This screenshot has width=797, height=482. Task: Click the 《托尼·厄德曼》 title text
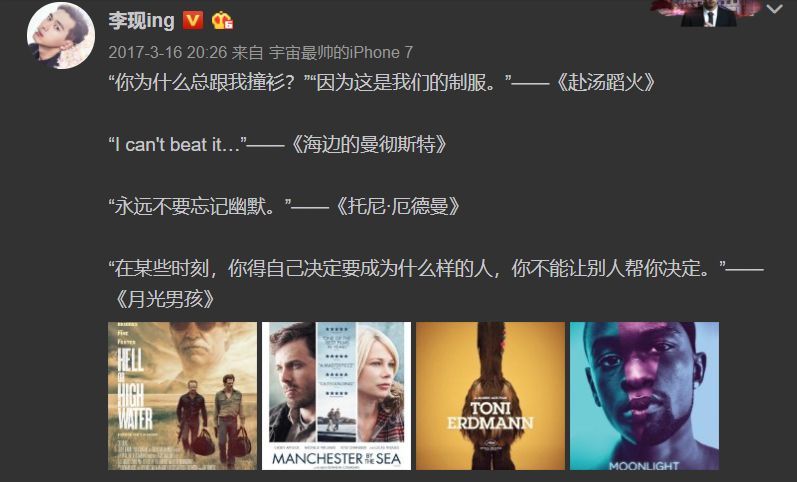[x=395, y=207]
